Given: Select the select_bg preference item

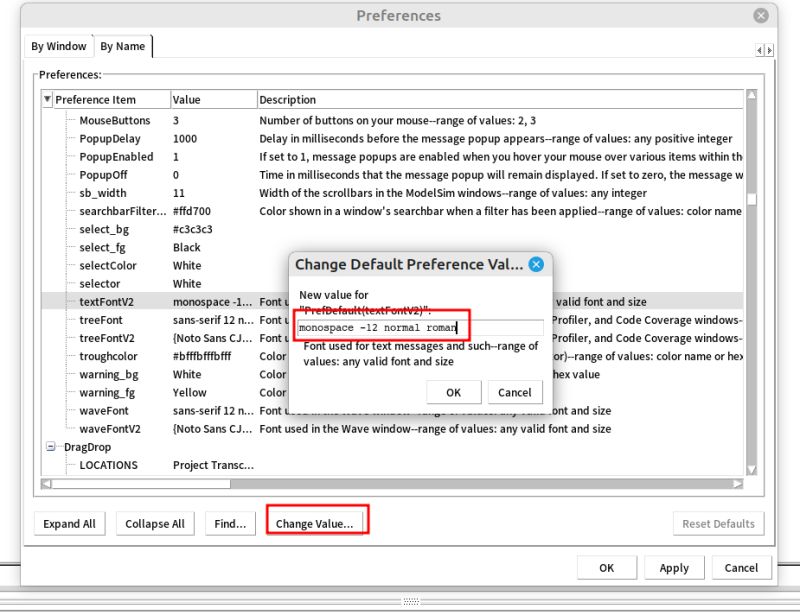Looking at the screenshot, I should (x=104, y=229).
